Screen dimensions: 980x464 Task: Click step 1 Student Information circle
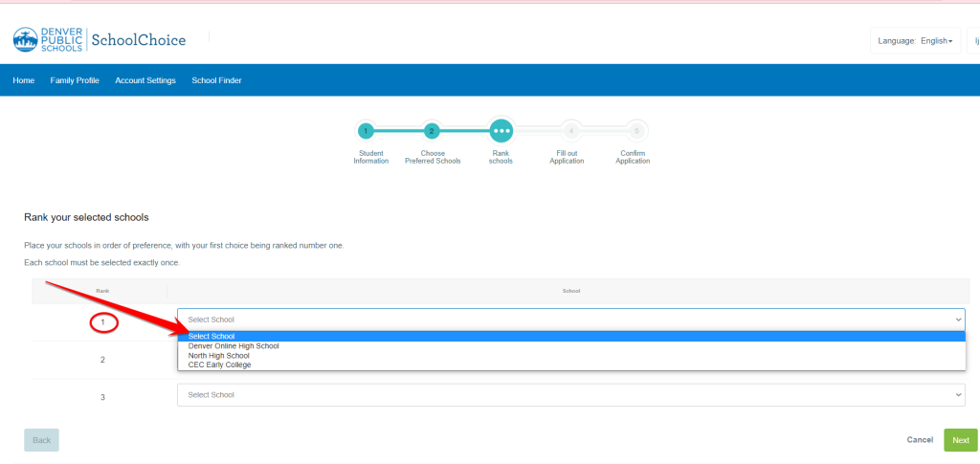[x=367, y=131]
